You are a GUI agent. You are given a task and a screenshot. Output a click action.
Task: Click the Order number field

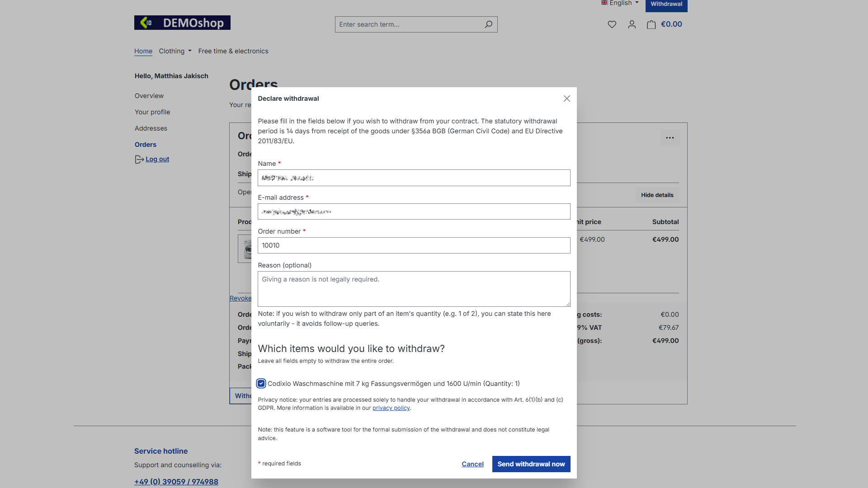click(x=414, y=245)
